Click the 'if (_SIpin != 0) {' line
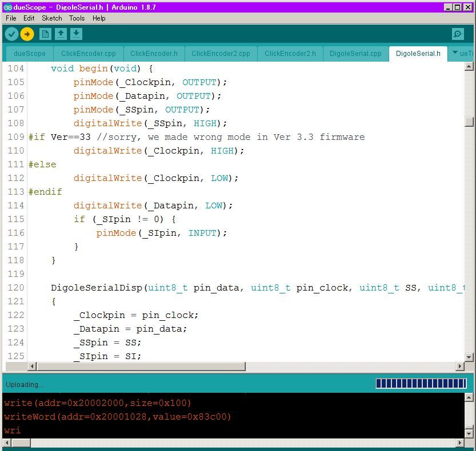 point(125,219)
